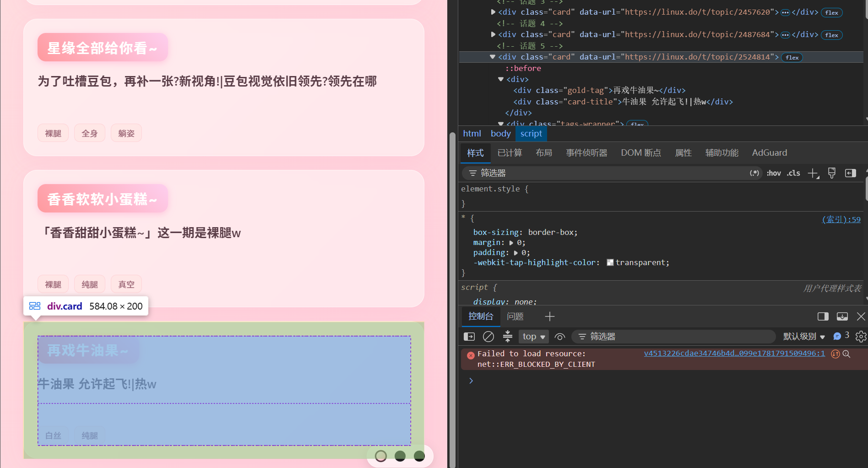Select the hollow circle dot in the page indicator
This screenshot has width=868, height=468.
click(381, 456)
